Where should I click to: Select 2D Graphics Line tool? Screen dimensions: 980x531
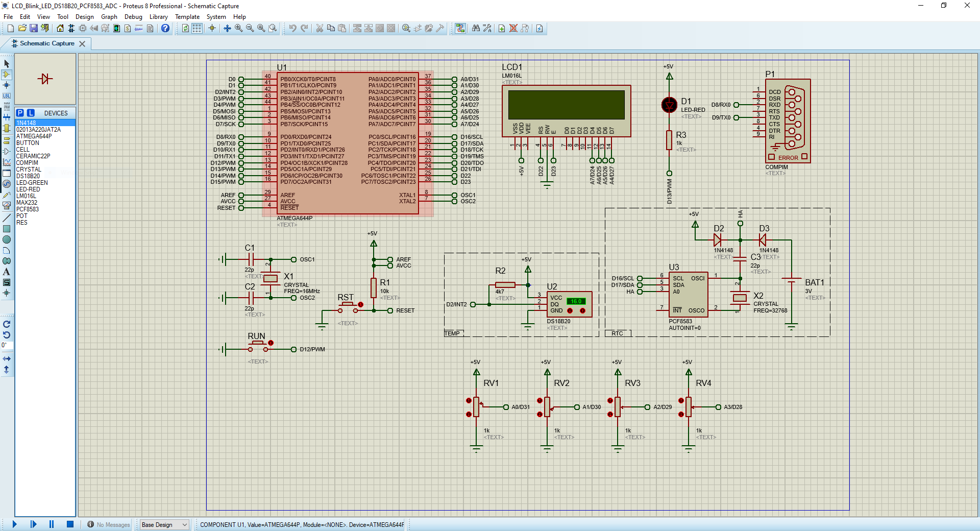coord(7,218)
